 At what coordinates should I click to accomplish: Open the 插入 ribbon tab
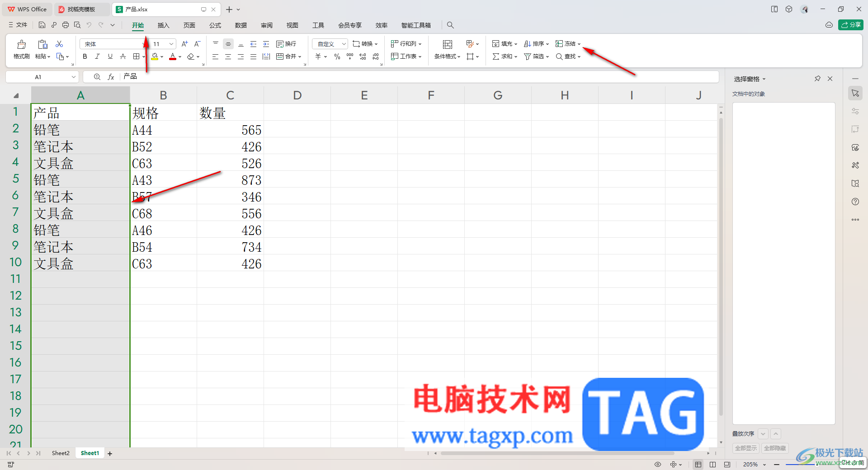point(163,25)
